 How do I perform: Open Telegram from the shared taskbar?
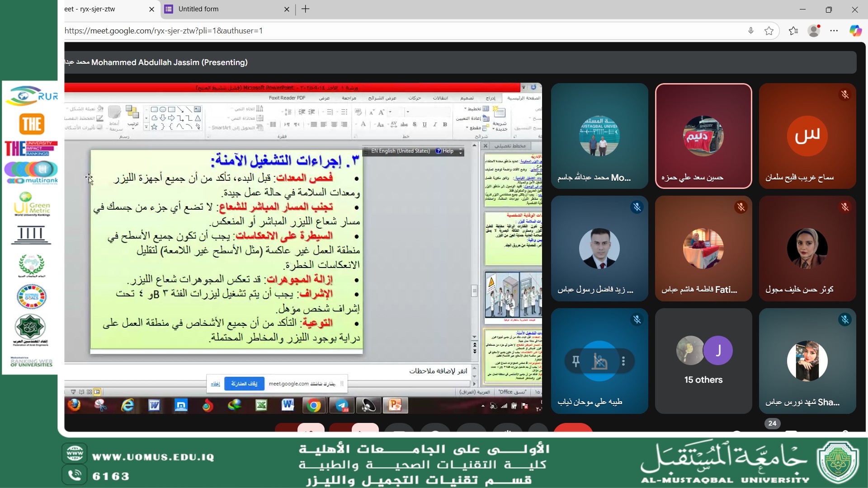[x=342, y=405]
